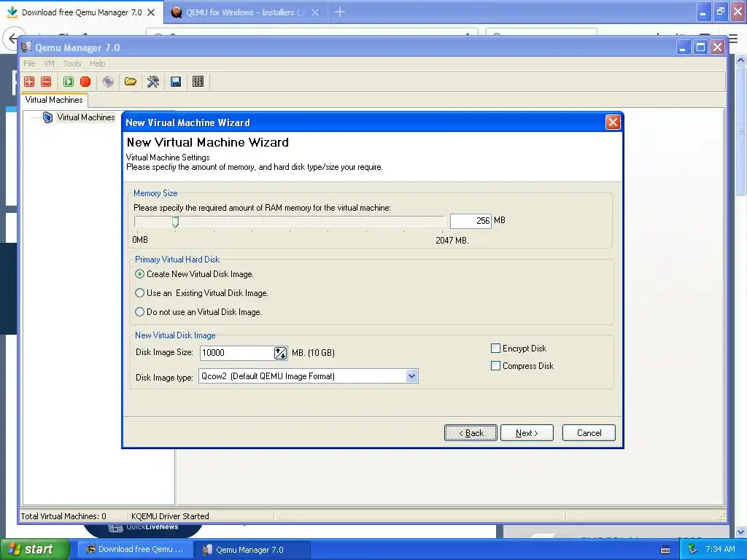Click the red stop-VM toolbar icon
Screen dimensions: 747x560
click(85, 82)
